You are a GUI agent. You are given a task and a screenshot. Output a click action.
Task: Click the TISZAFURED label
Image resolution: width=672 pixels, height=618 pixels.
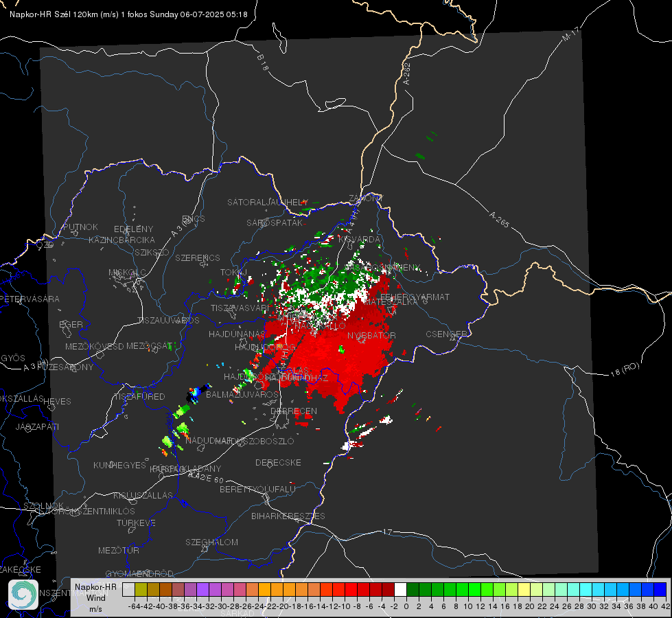140,397
